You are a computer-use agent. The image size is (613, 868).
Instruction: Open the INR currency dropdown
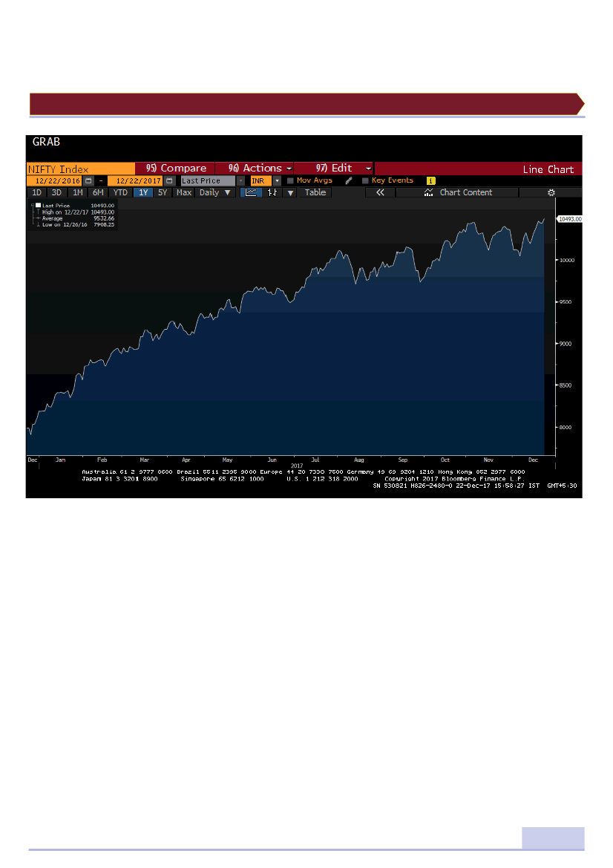(x=277, y=180)
